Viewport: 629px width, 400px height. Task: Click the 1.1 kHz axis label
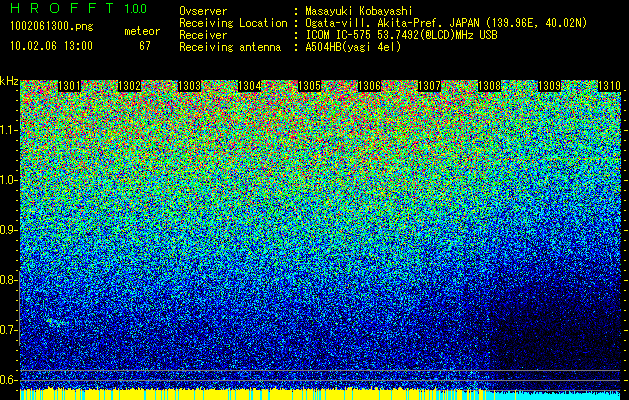pyautogui.click(x=8, y=131)
